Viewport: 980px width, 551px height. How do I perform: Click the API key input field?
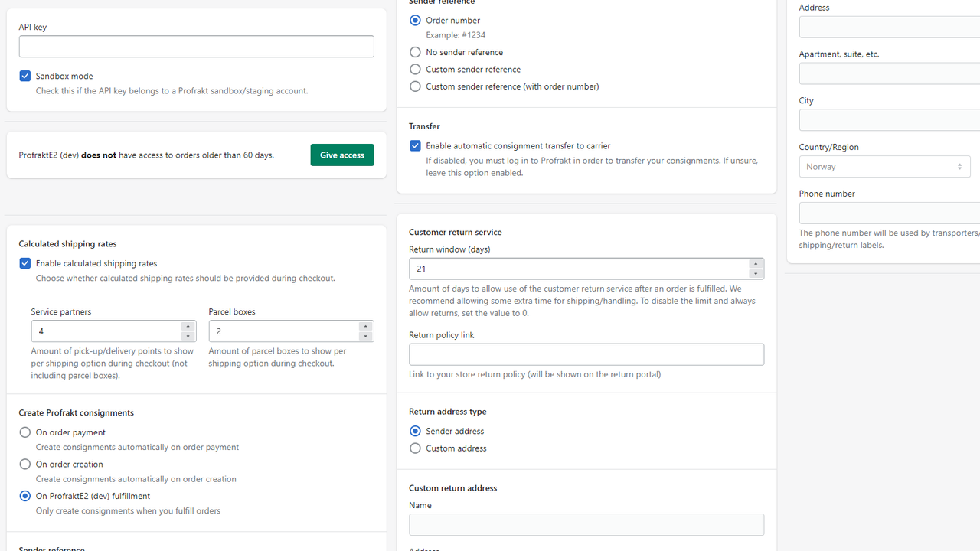point(196,46)
